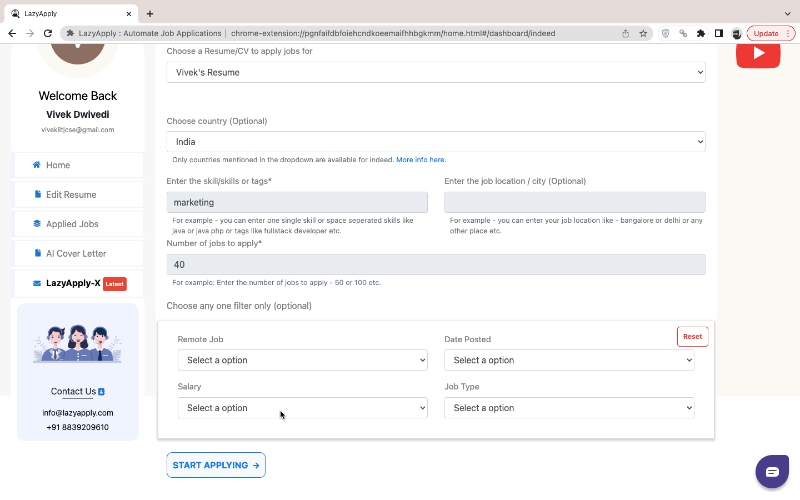Click the browser forward arrow
The width and height of the screenshot is (800, 500).
tap(30, 33)
